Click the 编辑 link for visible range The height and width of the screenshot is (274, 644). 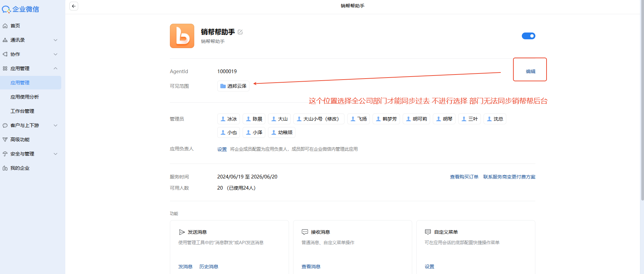(530, 71)
